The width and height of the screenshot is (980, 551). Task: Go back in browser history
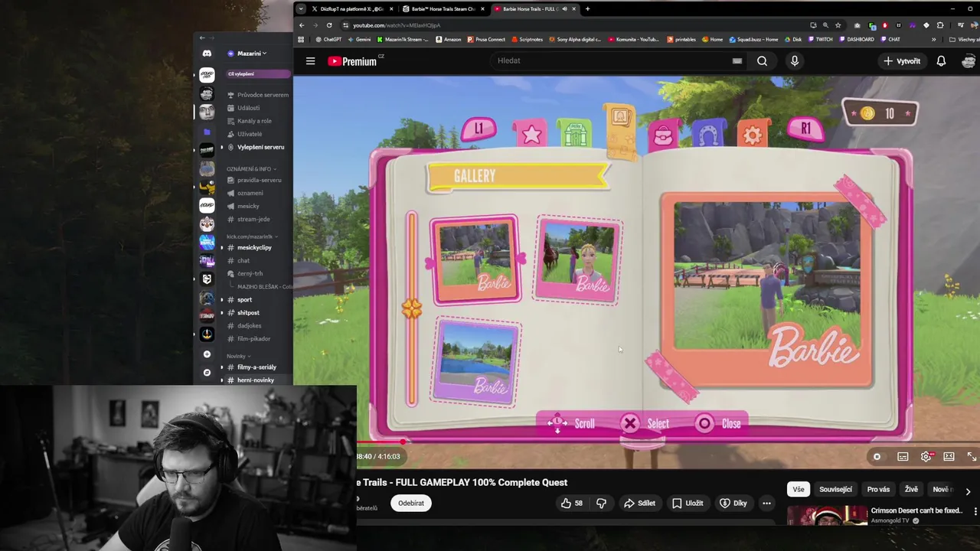point(302,25)
